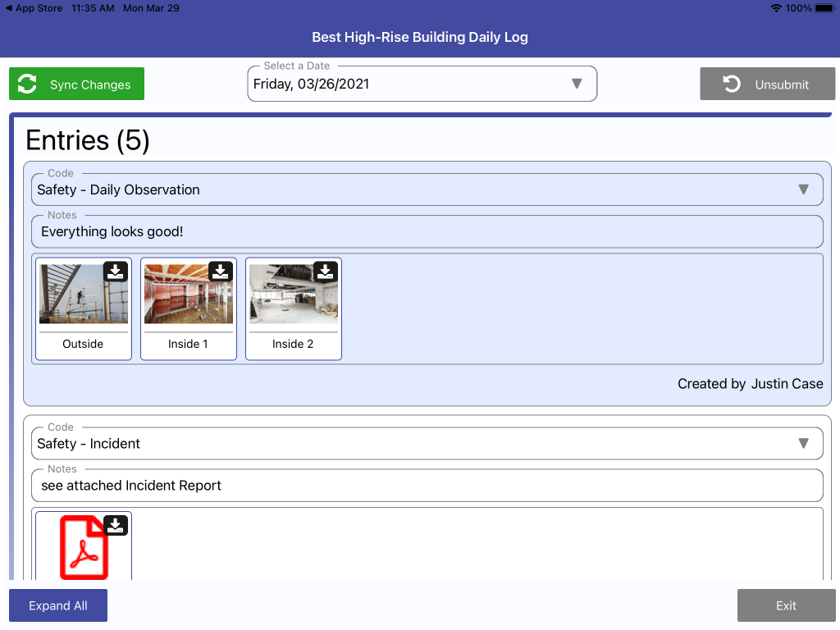Click the Unsubmit button label
Screen dimensions: 840x630
782,84
